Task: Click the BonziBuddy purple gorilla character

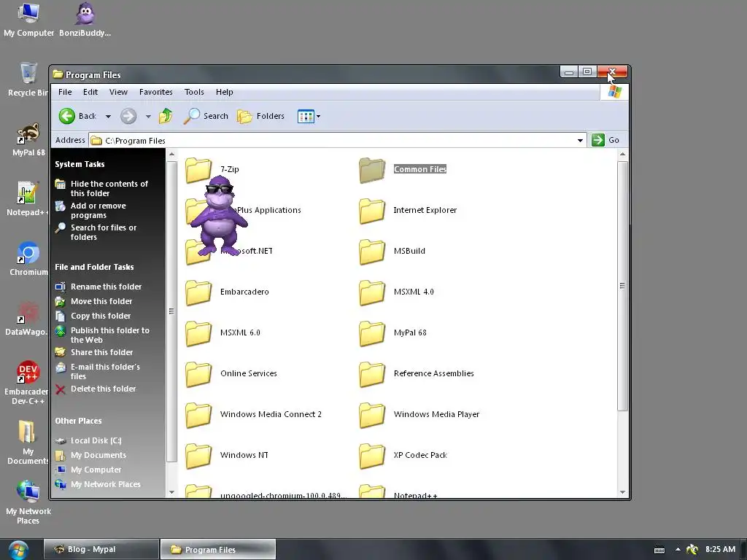Action: pos(219,216)
